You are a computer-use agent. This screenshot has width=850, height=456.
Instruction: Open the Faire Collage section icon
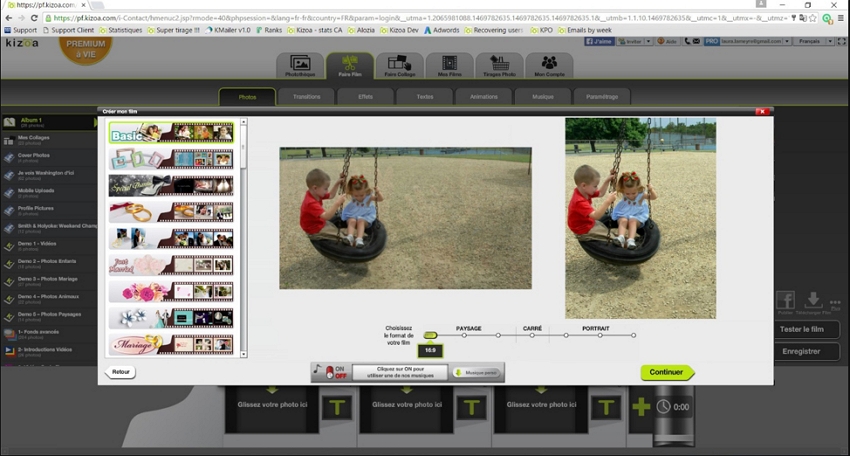click(x=398, y=66)
